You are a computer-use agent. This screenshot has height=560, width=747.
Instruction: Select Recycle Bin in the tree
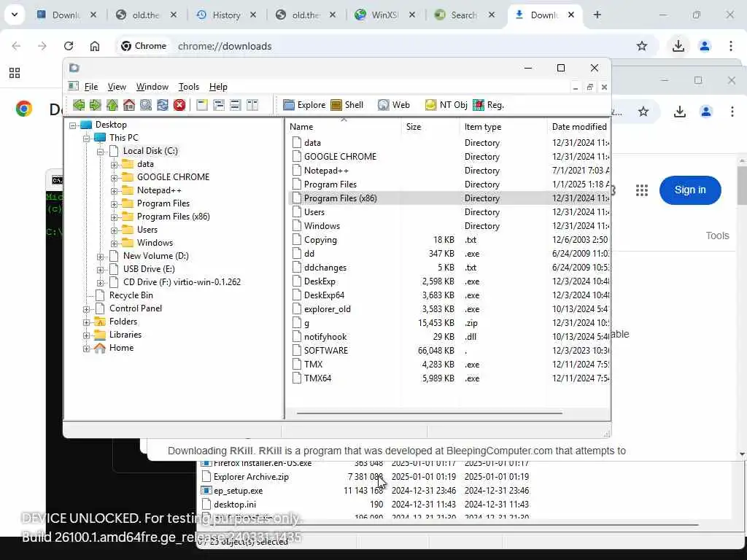[131, 295]
